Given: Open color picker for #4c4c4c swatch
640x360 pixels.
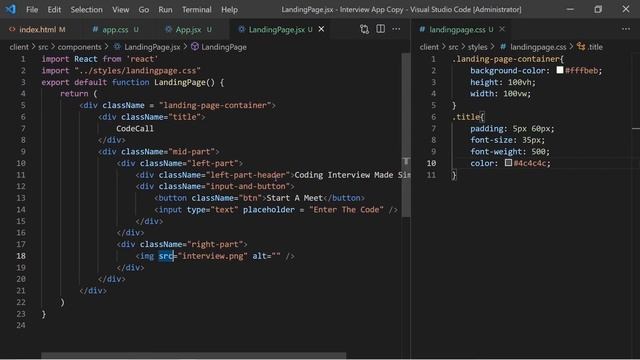Looking at the screenshot, I should pos(508,162).
